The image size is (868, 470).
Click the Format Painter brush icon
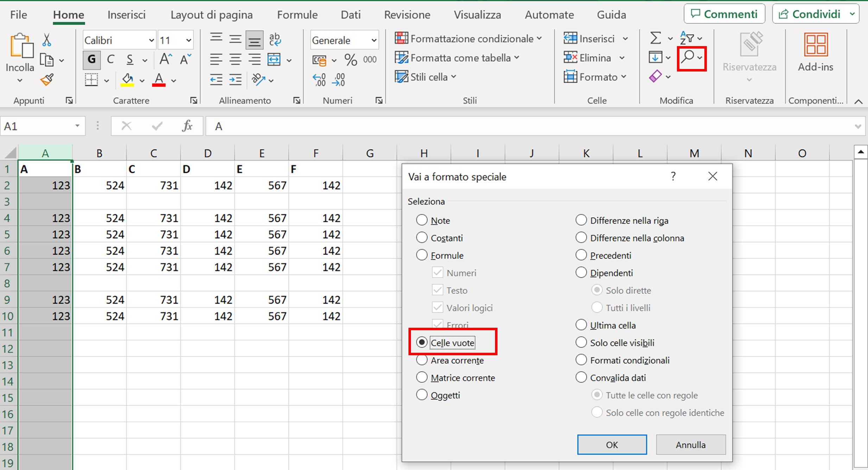click(47, 80)
